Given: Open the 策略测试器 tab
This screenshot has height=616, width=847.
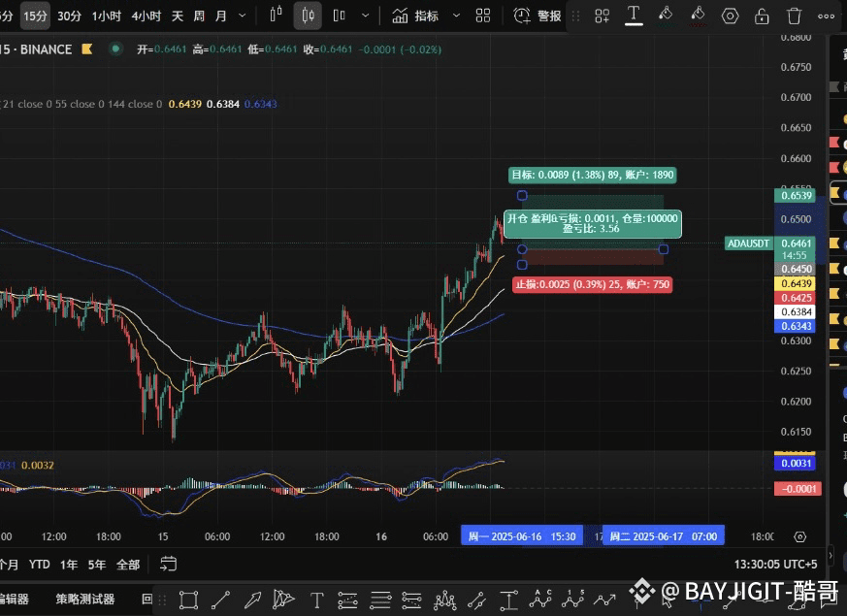Looking at the screenshot, I should click(x=85, y=599).
